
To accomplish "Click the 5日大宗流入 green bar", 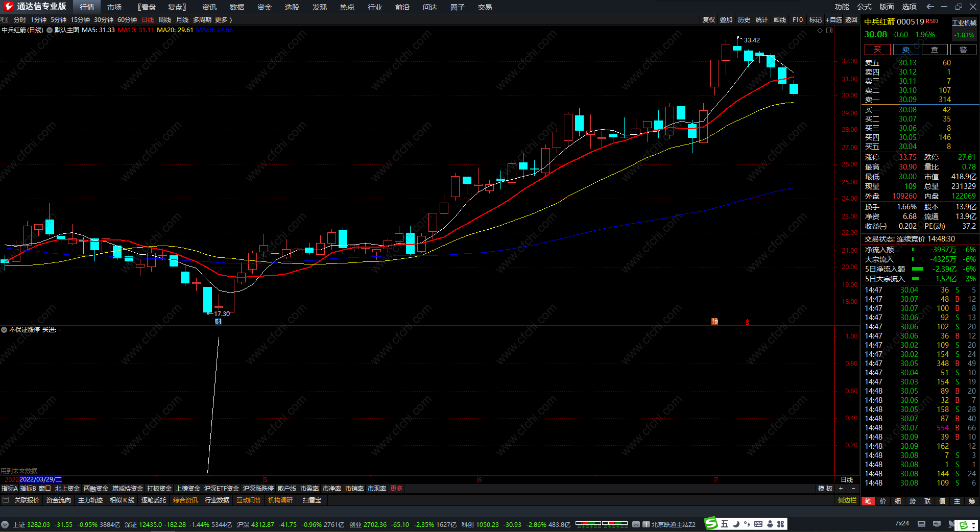I will click(x=916, y=279).
